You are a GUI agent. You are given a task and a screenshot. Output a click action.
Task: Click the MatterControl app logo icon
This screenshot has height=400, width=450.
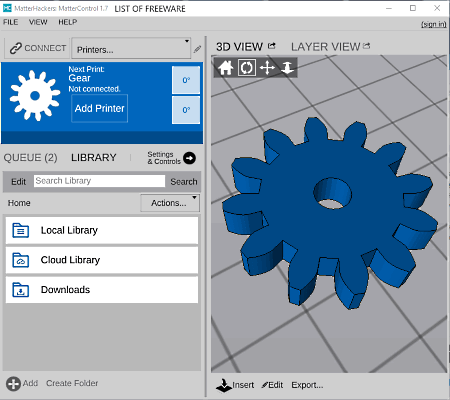coord(7,8)
